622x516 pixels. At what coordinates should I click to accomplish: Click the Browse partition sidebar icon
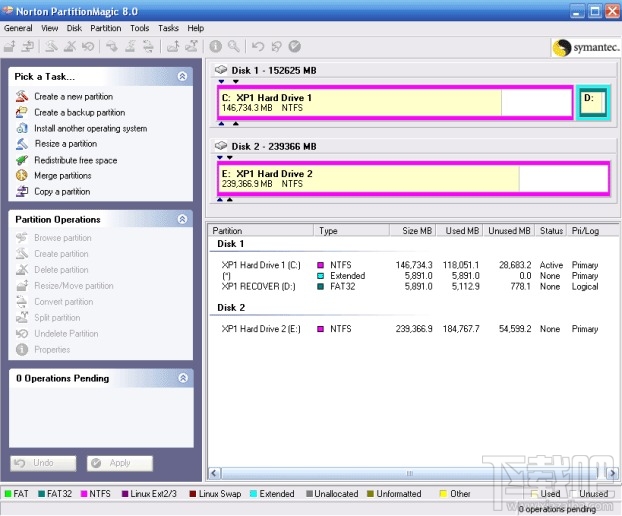22,238
